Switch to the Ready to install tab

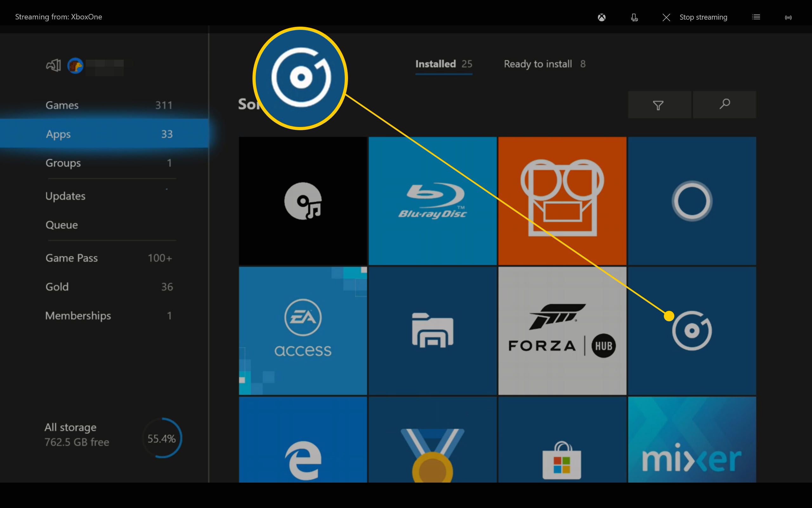[545, 64]
